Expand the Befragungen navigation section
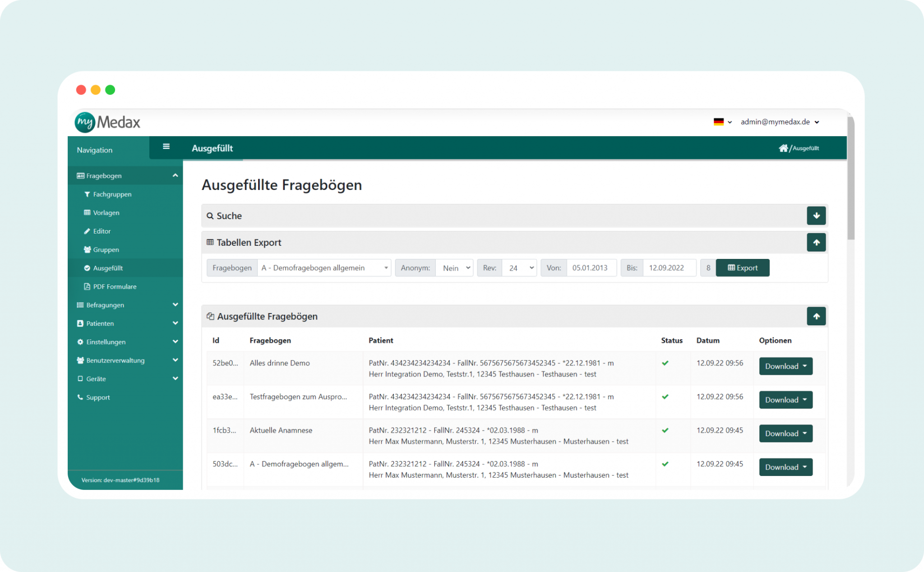 (x=125, y=305)
